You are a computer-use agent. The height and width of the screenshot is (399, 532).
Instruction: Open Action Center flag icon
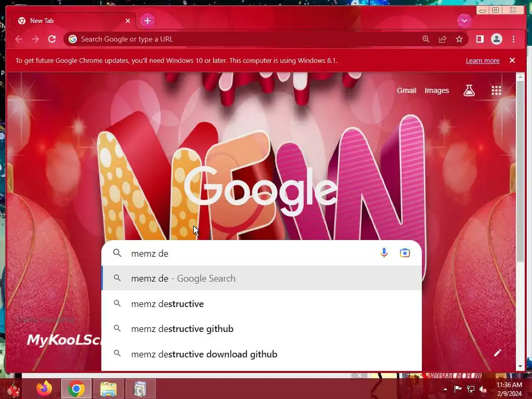pos(458,389)
